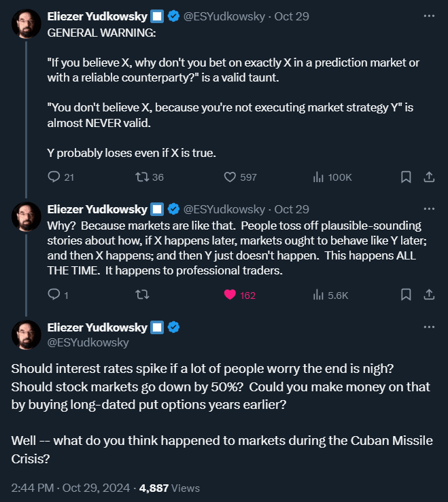Image resolution: width=448 pixels, height=502 pixels.
Task: Repost the 'Why? Because markets' tweet
Action: (x=142, y=295)
